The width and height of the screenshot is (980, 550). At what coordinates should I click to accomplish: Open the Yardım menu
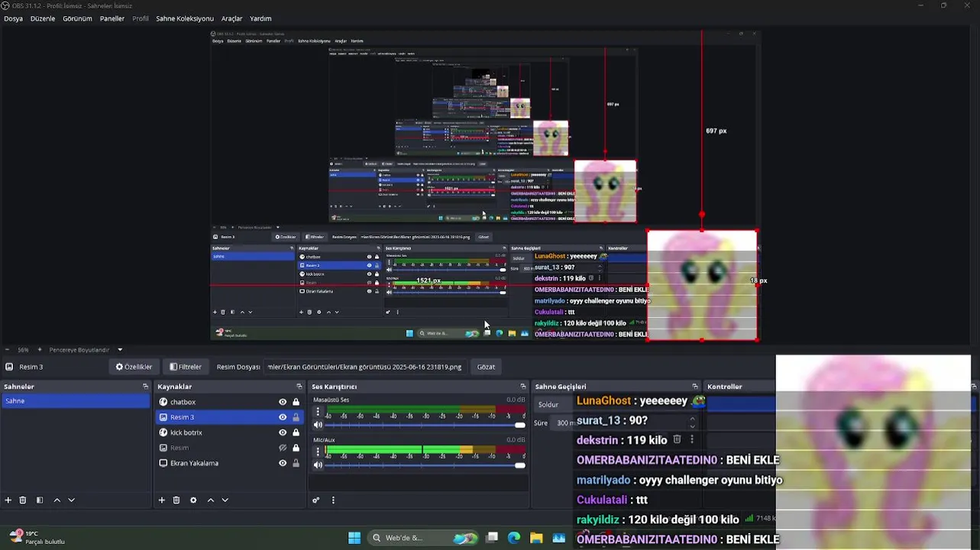(x=260, y=18)
